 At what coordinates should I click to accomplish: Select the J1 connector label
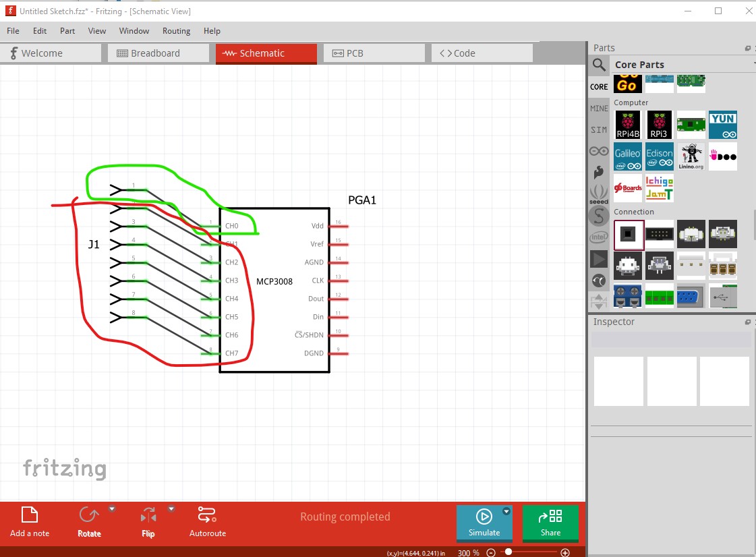tap(94, 245)
